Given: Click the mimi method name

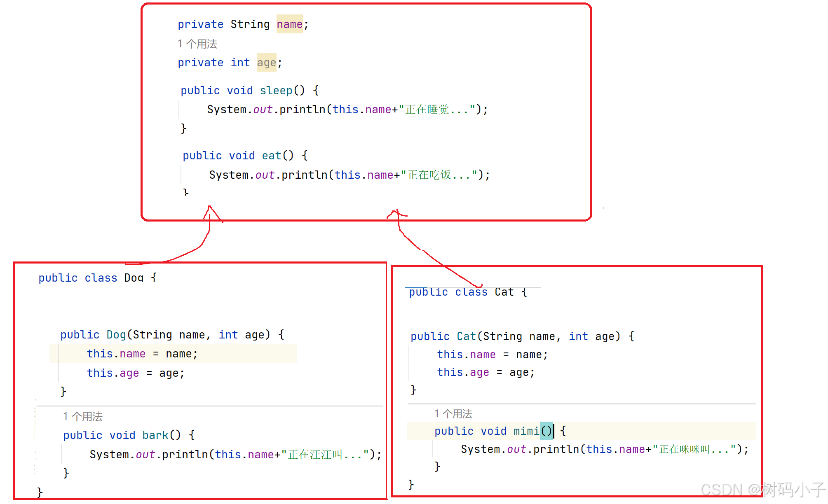Looking at the screenshot, I should coord(526,431).
